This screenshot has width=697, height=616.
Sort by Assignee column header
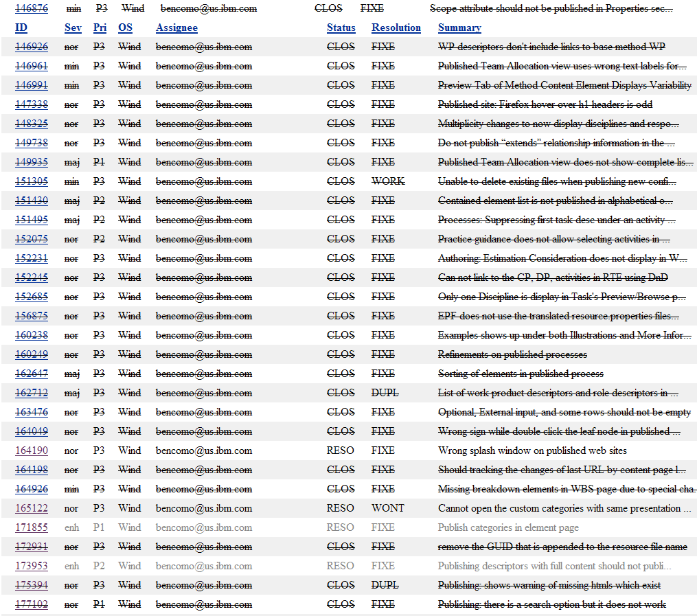176,27
